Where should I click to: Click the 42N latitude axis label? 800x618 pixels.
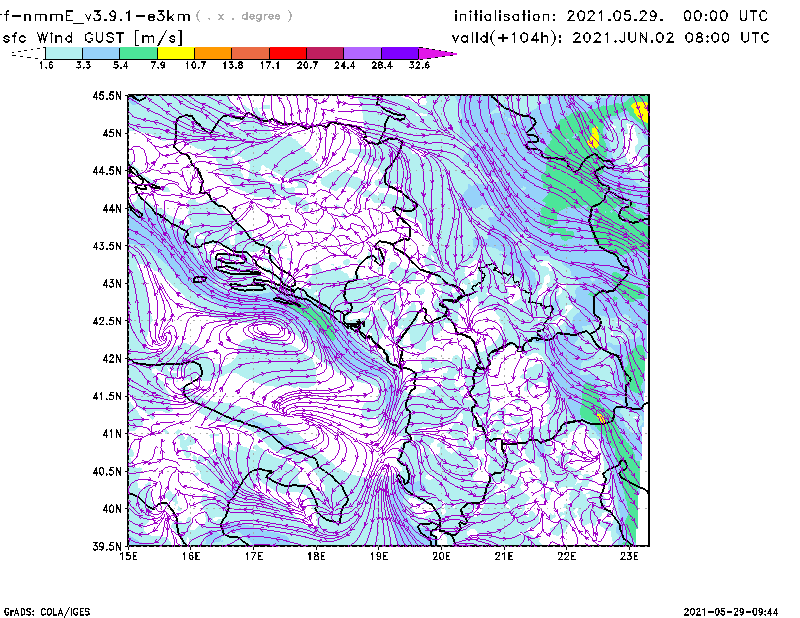[112, 358]
